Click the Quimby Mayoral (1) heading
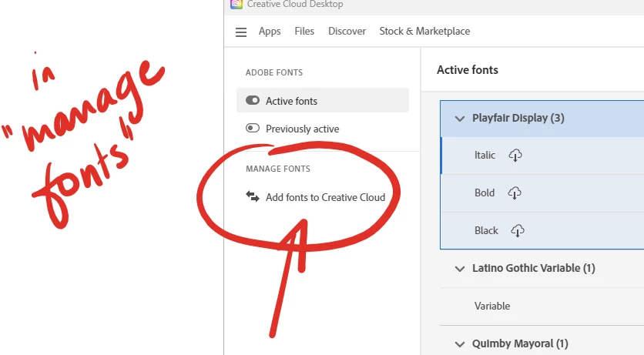Screen dimensions: 644x355 [x=520, y=343]
